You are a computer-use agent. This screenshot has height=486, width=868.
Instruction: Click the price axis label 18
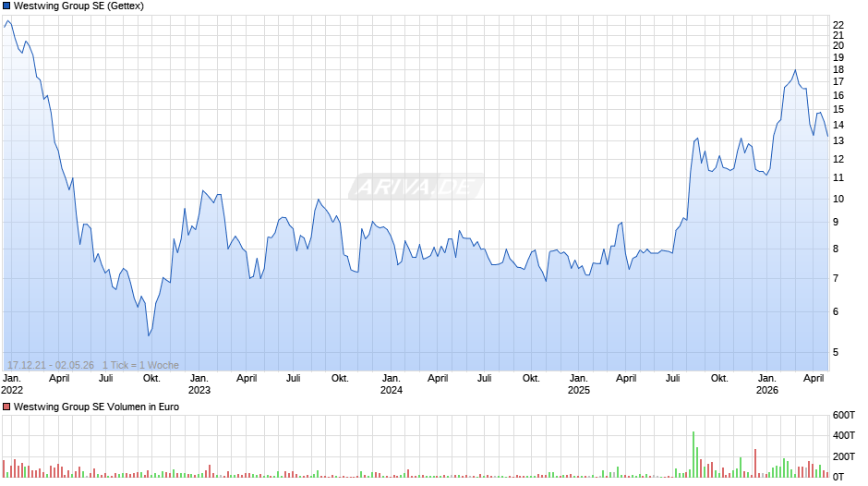(x=838, y=70)
